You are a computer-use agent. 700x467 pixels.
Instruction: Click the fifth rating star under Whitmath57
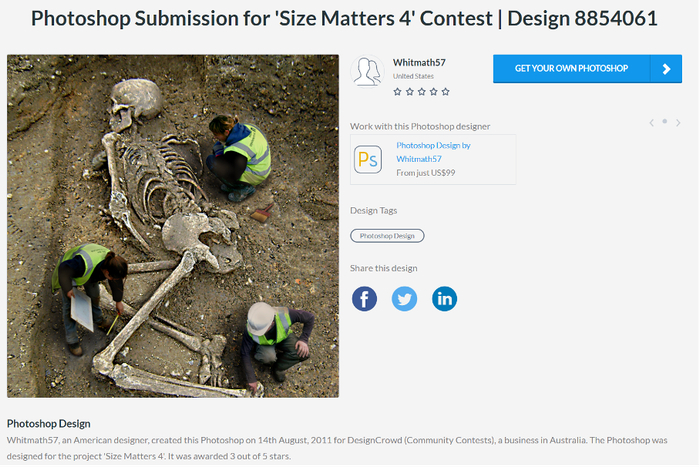[445, 91]
